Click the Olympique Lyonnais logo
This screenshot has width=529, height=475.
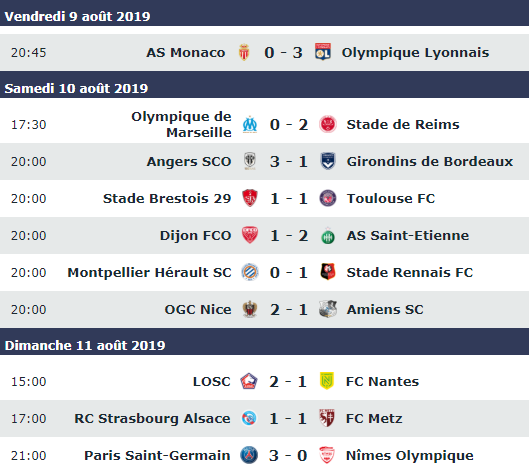[323, 52]
